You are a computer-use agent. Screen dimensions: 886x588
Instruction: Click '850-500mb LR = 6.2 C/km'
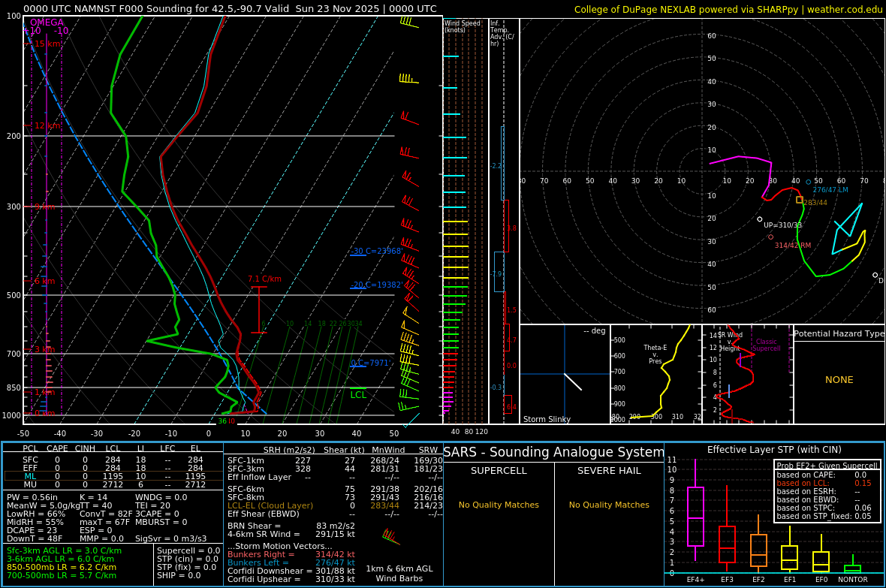pos(62,567)
